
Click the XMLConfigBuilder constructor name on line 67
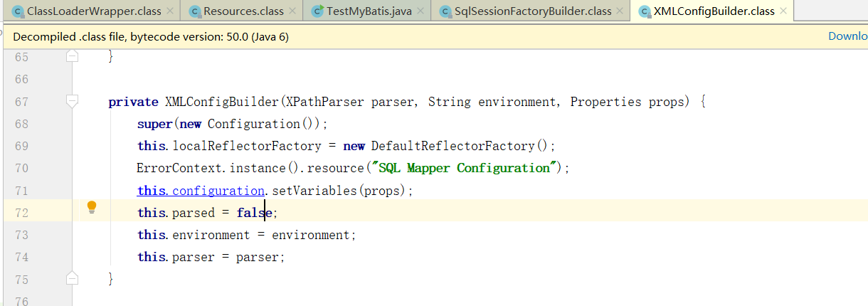point(222,102)
